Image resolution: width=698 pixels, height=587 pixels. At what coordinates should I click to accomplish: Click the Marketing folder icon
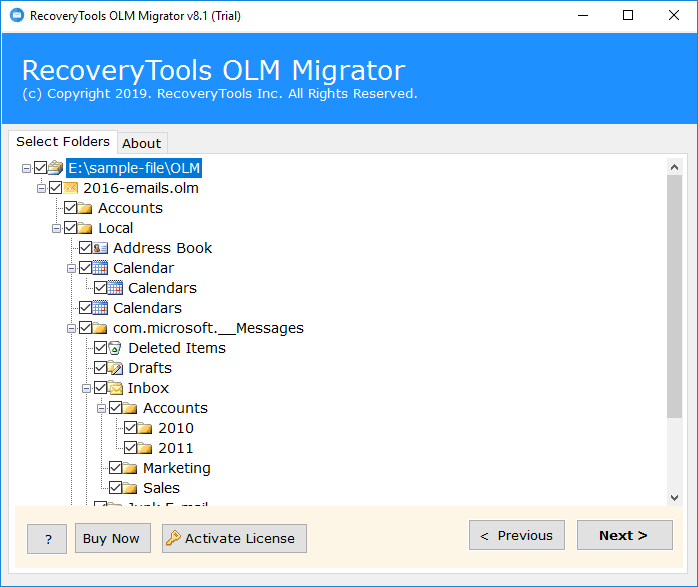tap(130, 468)
